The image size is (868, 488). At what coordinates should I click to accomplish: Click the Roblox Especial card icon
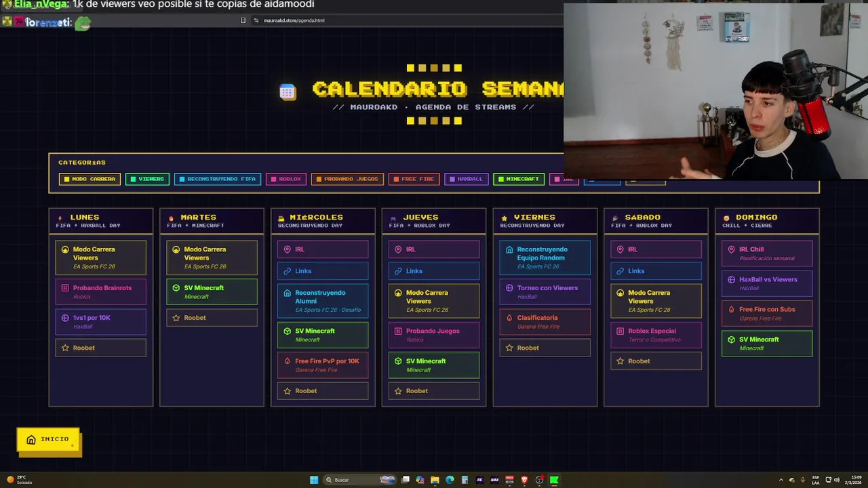pos(620,331)
